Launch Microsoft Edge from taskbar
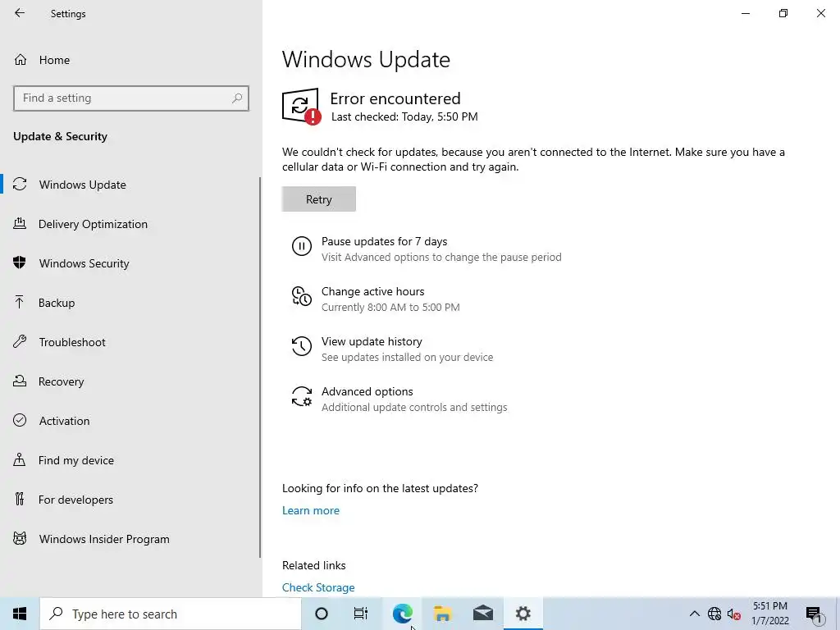The width and height of the screenshot is (840, 630). 402,614
